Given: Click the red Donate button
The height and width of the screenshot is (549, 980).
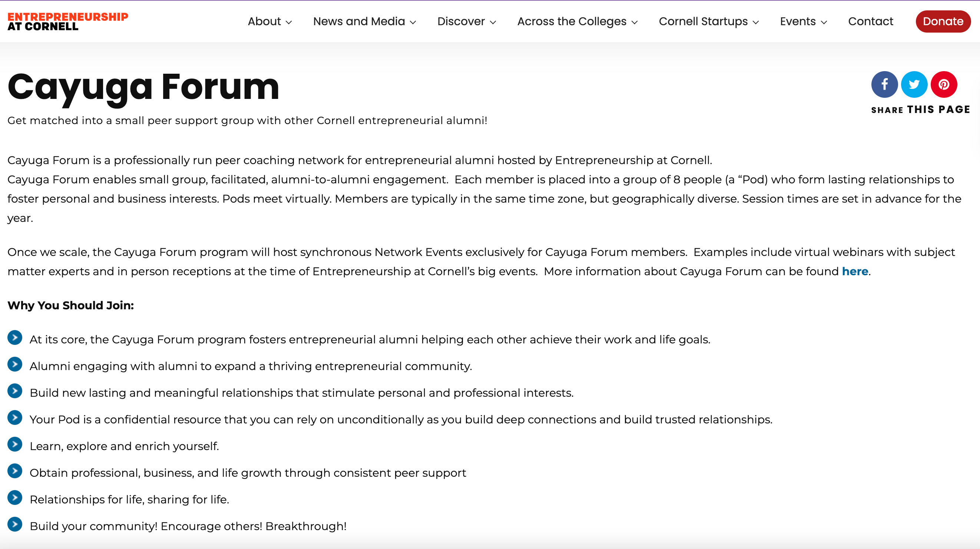Looking at the screenshot, I should click(x=943, y=21).
